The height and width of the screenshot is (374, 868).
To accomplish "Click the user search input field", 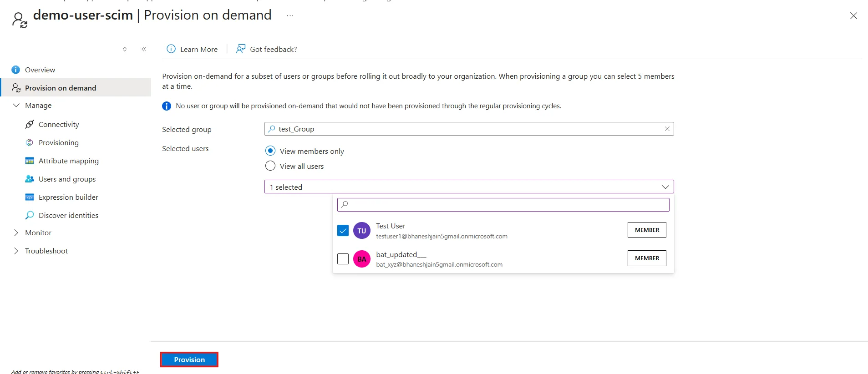I will [503, 204].
